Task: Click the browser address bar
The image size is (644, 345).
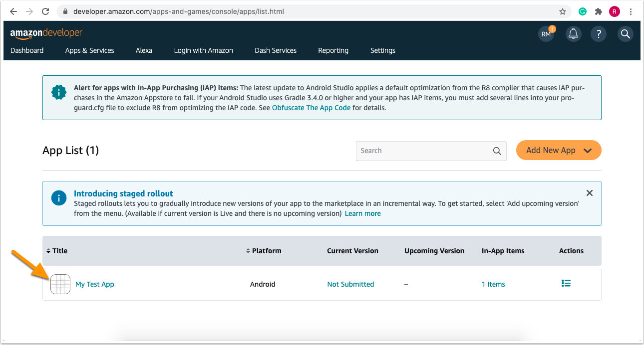Action: coord(314,11)
